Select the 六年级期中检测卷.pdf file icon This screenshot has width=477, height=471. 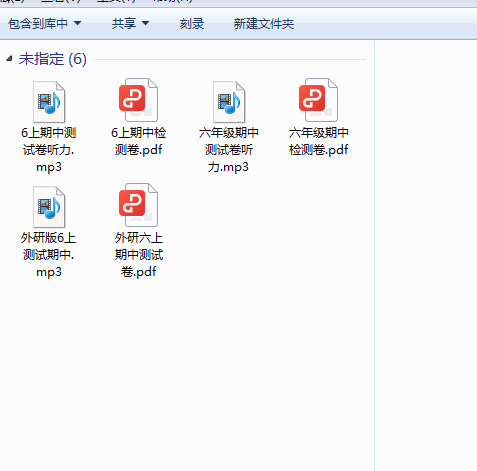point(318,100)
